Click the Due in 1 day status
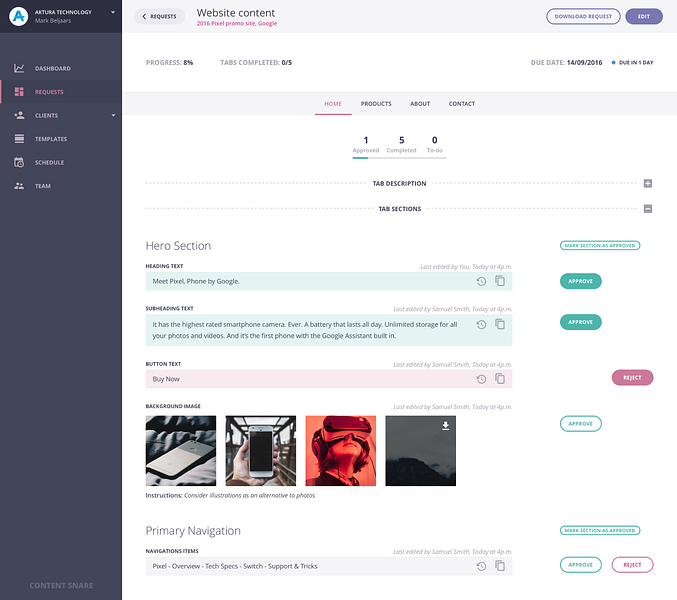The height and width of the screenshot is (600, 677). click(633, 63)
